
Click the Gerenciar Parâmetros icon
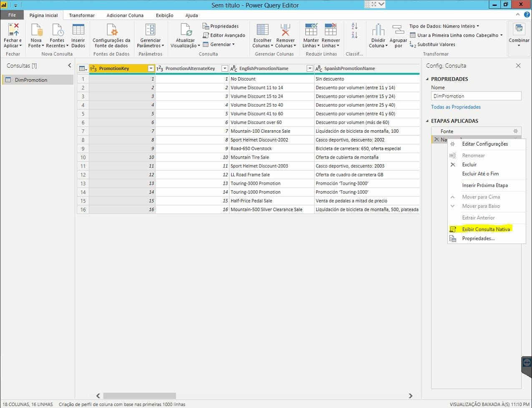click(150, 30)
